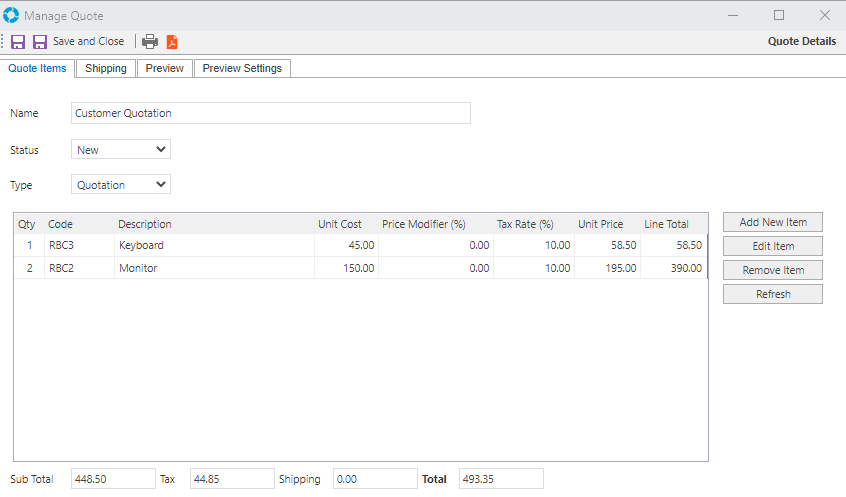Click the Name field containing Customer Quotation
Viewport: 846px width, 497px height.
(x=270, y=114)
